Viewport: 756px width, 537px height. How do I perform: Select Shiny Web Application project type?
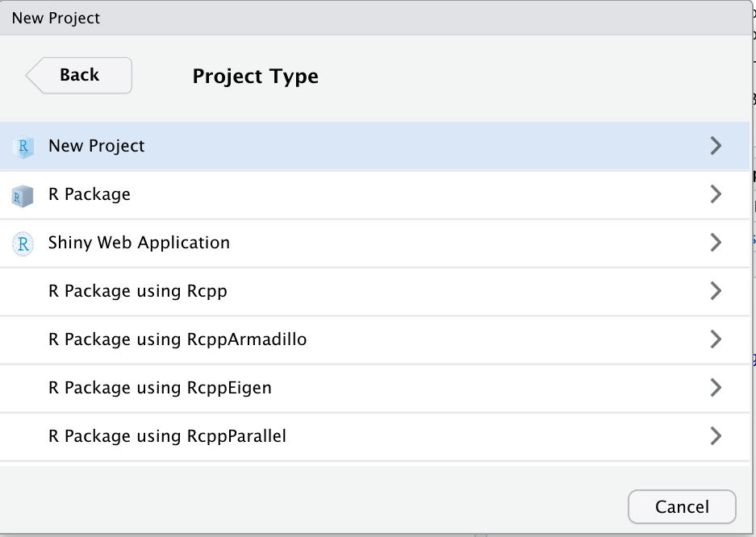point(139,243)
